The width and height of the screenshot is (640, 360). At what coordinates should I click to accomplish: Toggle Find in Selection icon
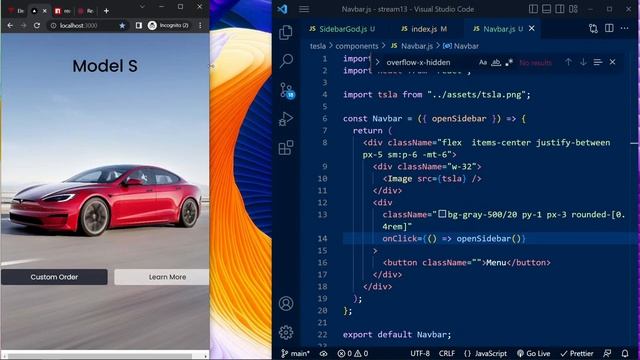coord(598,62)
